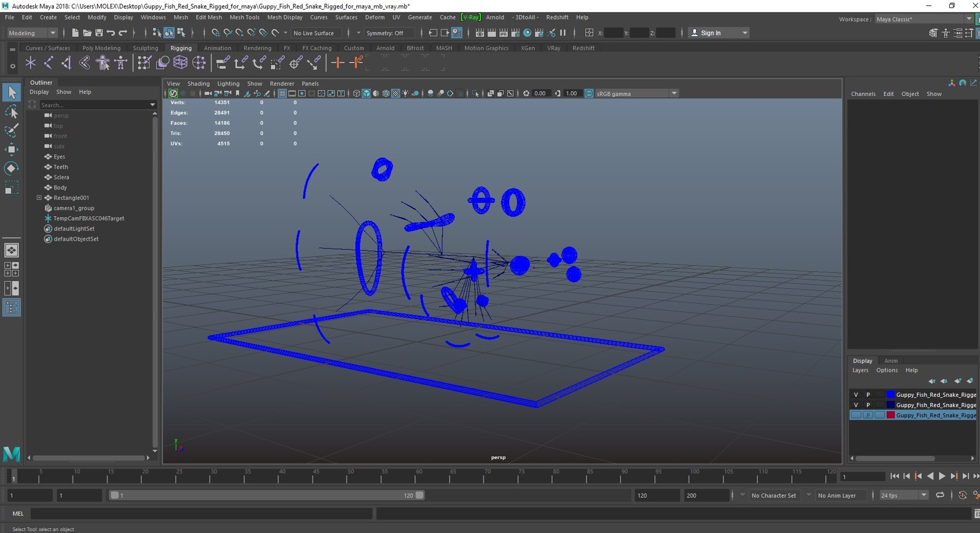
Task: Select the Select Tool arrow in toolbox
Action: [x=12, y=92]
